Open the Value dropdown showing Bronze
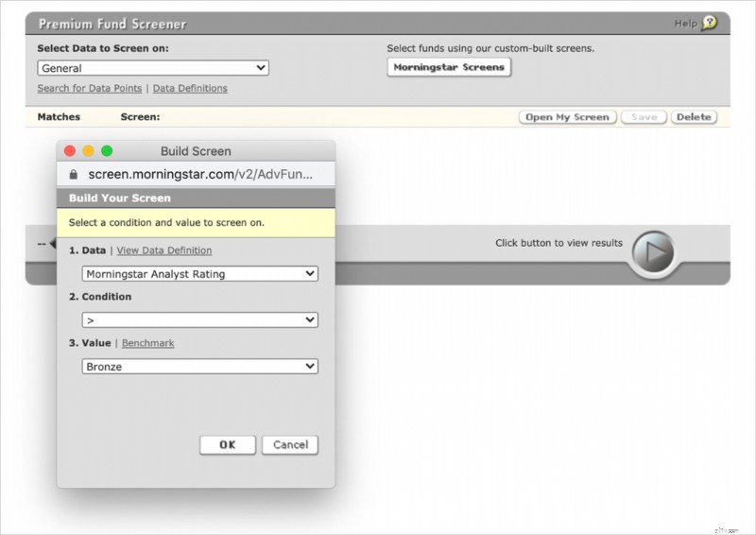This screenshot has height=535, width=756. [199, 367]
